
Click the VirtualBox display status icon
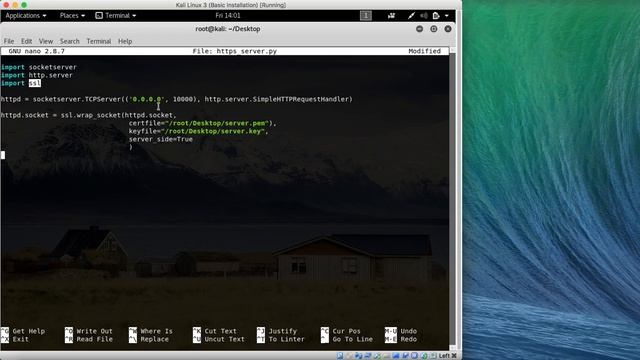396,356
